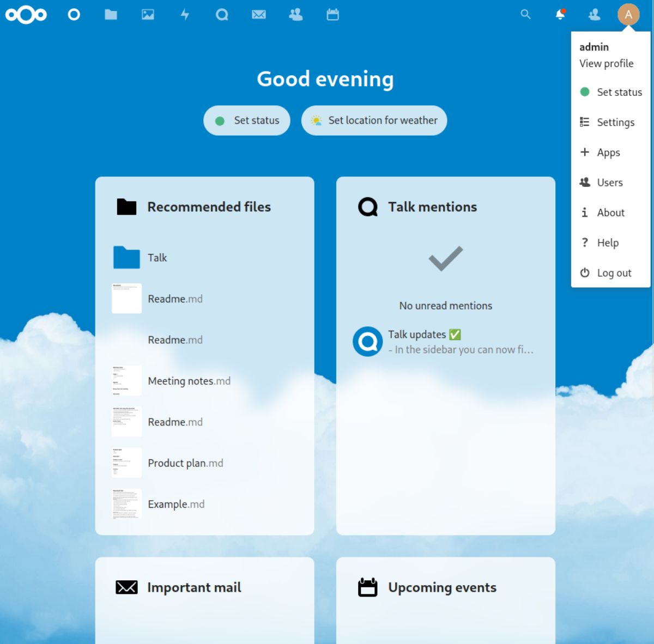Click the 'Talk mentions' heading

click(433, 207)
